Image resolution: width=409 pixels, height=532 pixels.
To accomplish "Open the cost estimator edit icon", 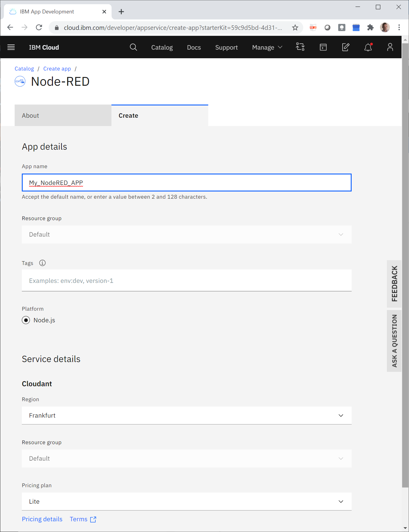I will pos(346,47).
